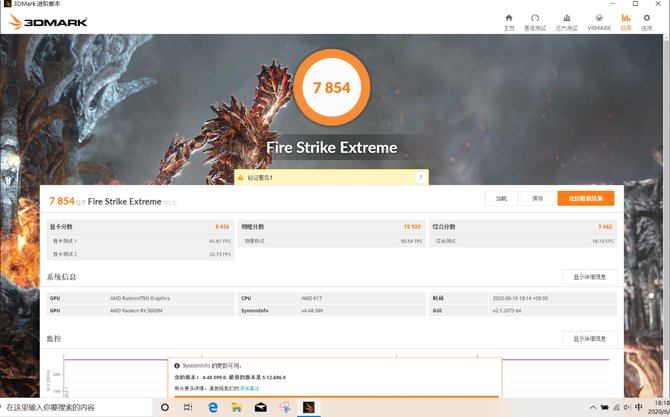Open Microsoft Edge from the taskbar
670x417 pixels.
point(212,407)
